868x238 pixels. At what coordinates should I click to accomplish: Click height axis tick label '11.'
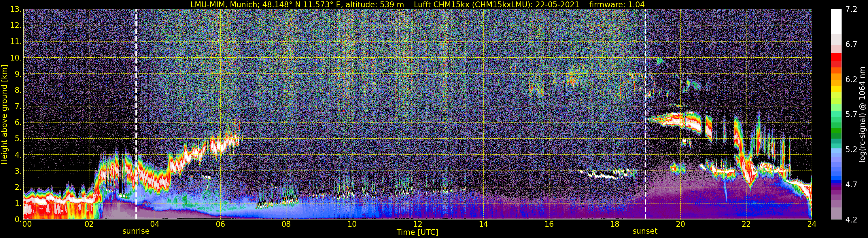point(16,42)
